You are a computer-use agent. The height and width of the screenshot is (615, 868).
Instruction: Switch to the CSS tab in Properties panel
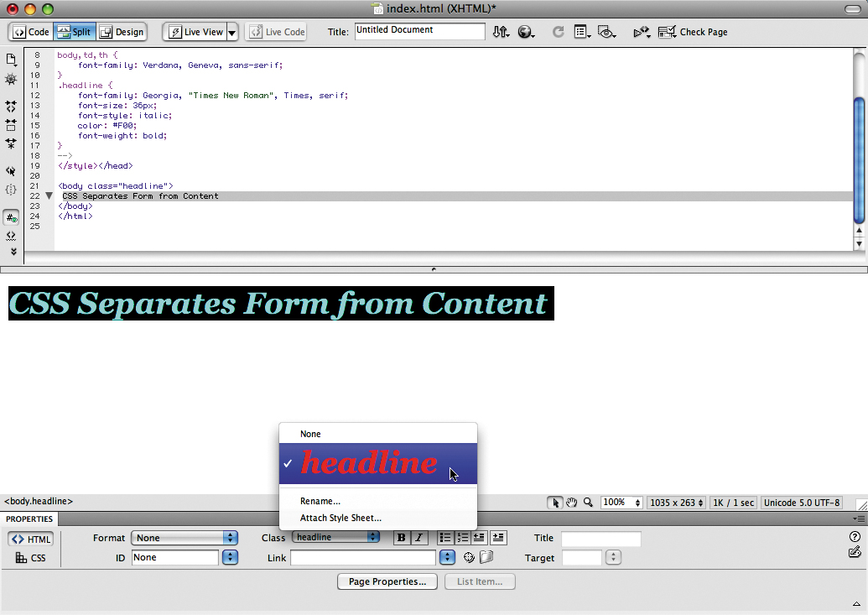[x=31, y=557]
